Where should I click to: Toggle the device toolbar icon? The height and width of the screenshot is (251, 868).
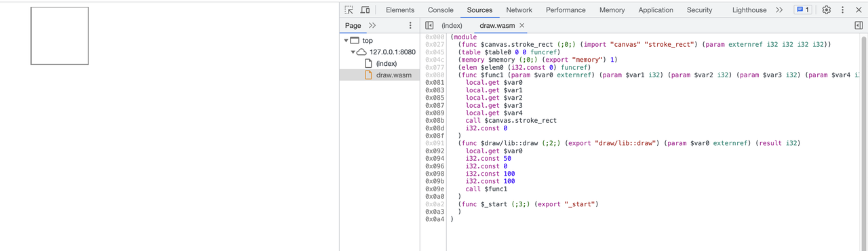365,10
